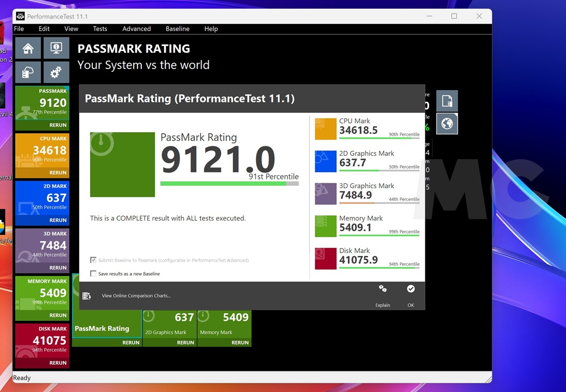The height and width of the screenshot is (392, 566).
Task: Click the Disk Mark 94th percentile bar
Action: [379, 268]
